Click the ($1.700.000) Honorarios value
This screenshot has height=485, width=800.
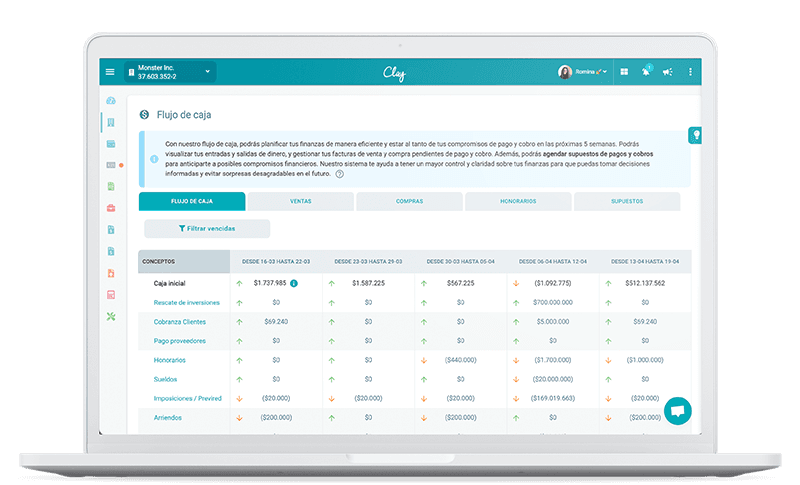click(553, 360)
